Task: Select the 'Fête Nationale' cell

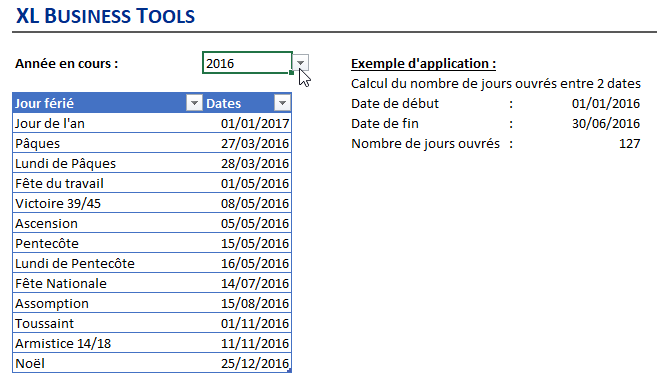Action: (x=108, y=283)
